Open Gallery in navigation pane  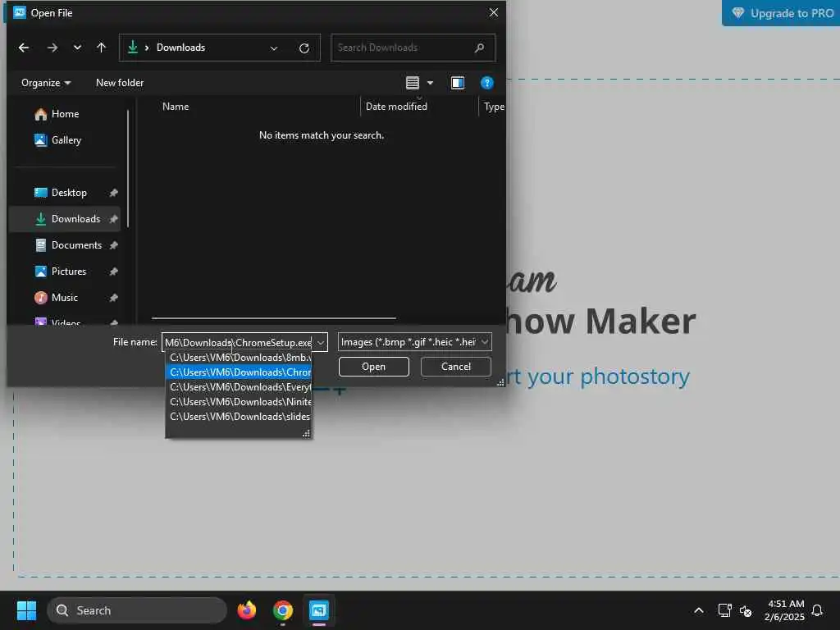point(66,140)
